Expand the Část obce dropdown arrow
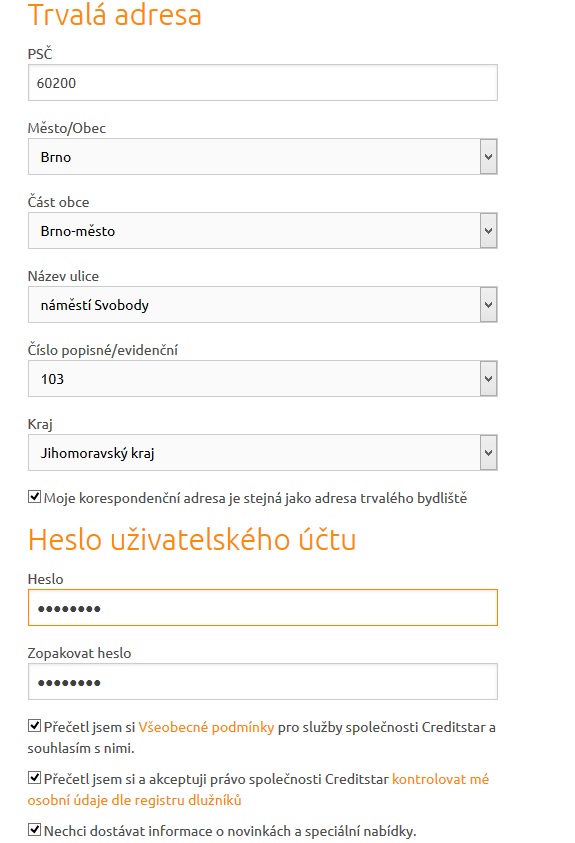The width and height of the screenshot is (575, 843). tap(488, 231)
